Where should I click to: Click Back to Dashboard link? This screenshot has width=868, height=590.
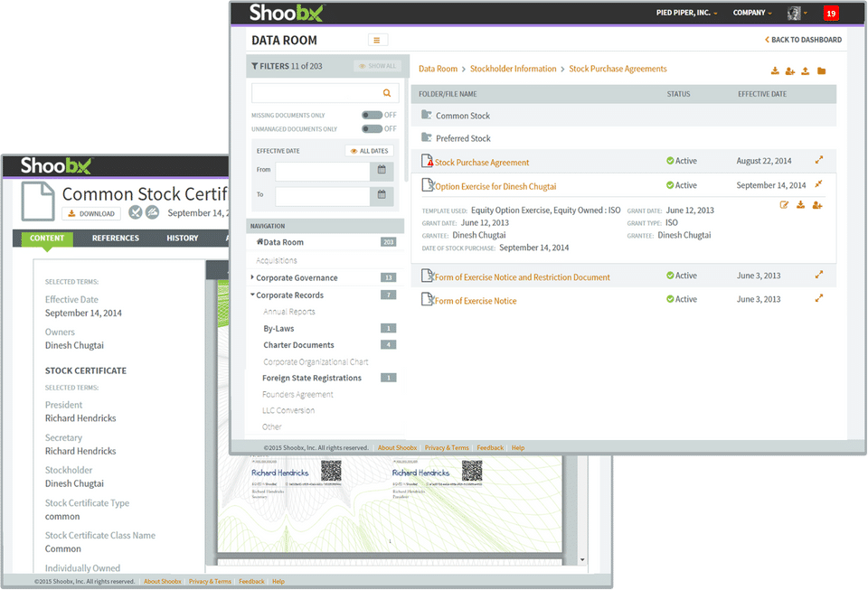(x=803, y=40)
